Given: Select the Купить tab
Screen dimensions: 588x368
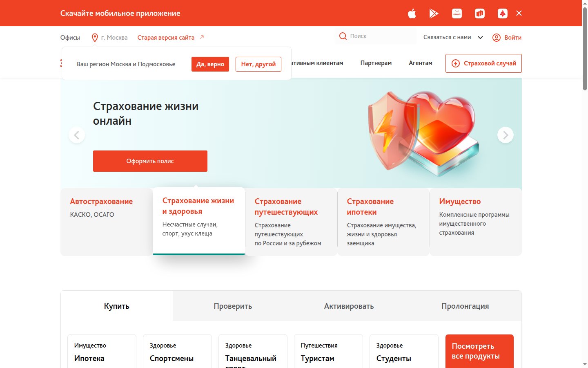Looking at the screenshot, I should pos(117,306).
